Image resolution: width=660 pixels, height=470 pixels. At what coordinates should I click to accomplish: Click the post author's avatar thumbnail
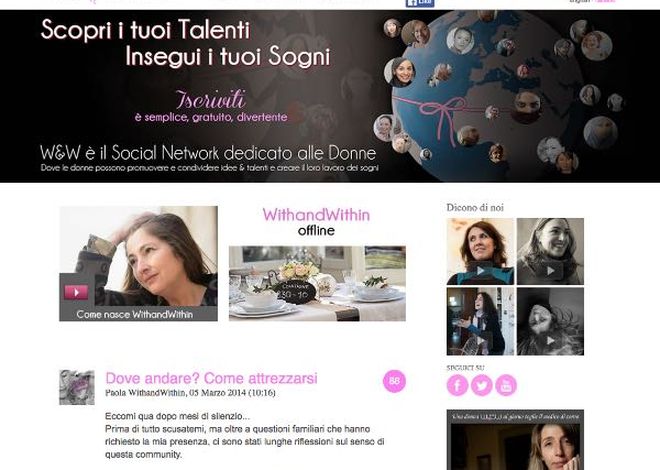pos(77,388)
